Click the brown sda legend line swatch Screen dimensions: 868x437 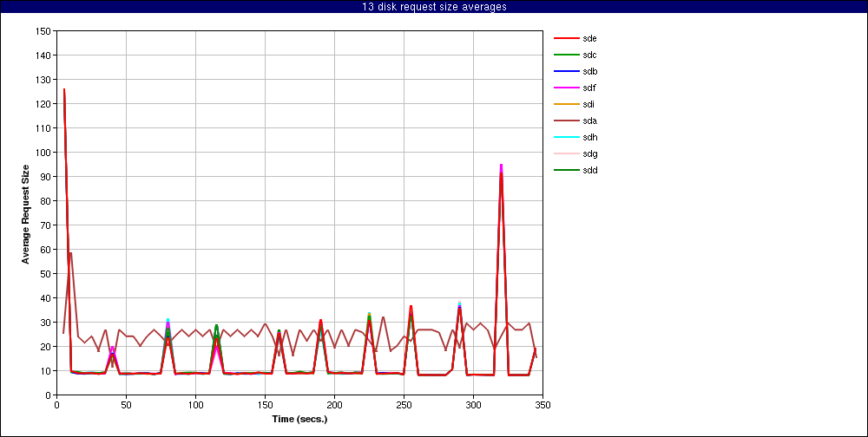[566, 121]
